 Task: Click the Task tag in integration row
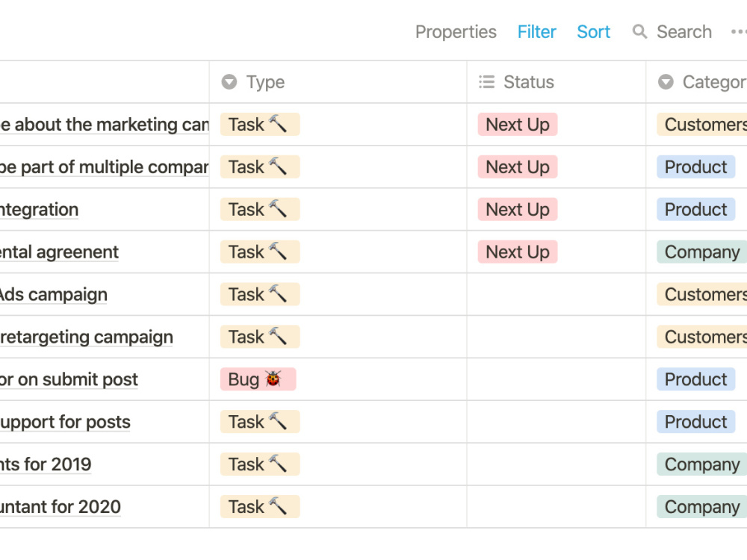260,210
